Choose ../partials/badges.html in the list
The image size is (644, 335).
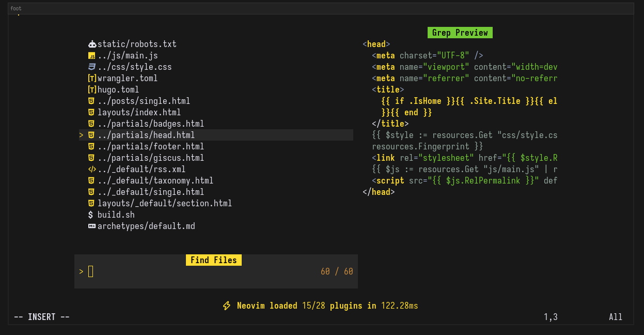click(x=150, y=124)
